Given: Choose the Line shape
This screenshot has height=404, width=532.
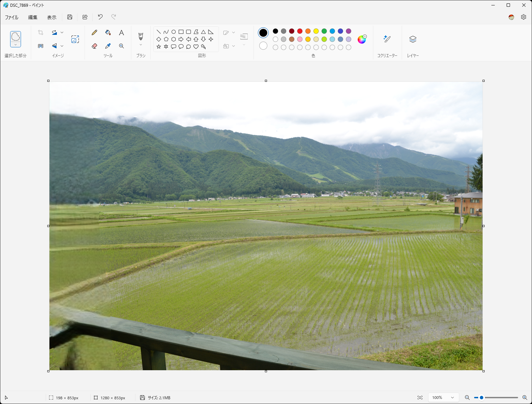Looking at the screenshot, I should (x=159, y=32).
